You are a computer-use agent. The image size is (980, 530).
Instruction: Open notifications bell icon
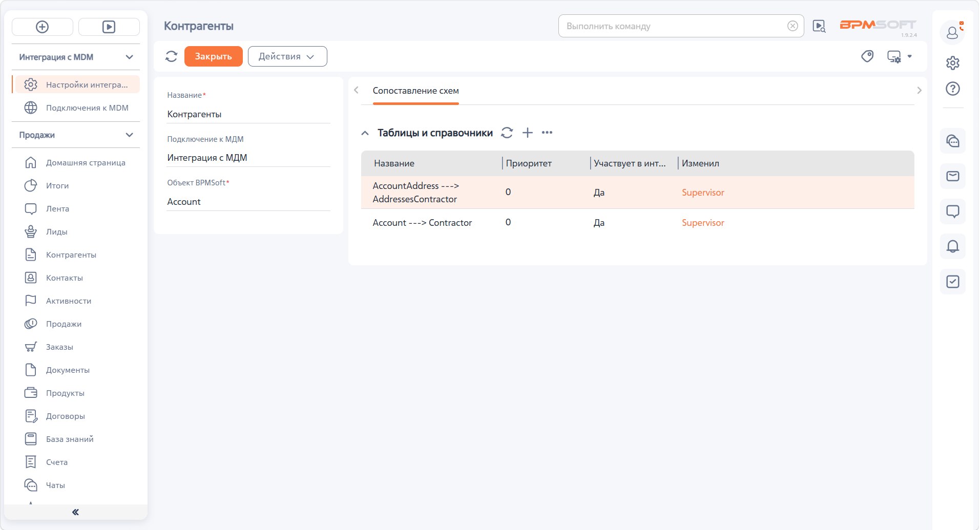tap(953, 246)
